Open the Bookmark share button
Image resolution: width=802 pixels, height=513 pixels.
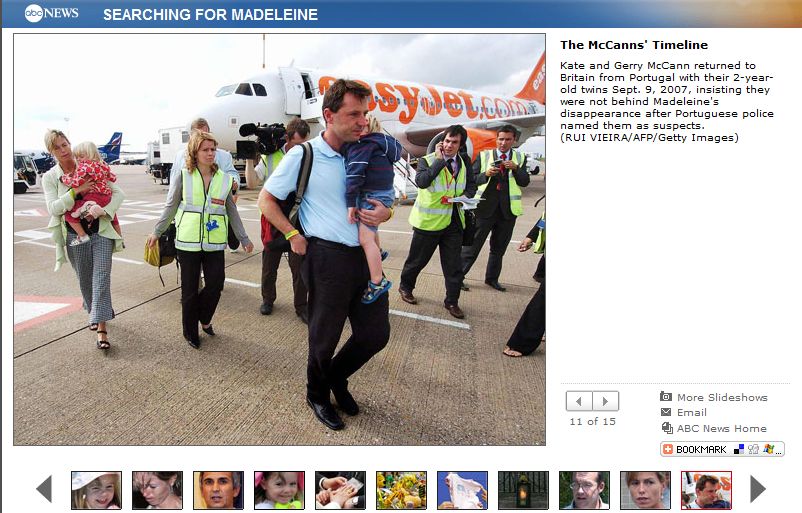click(x=722, y=449)
